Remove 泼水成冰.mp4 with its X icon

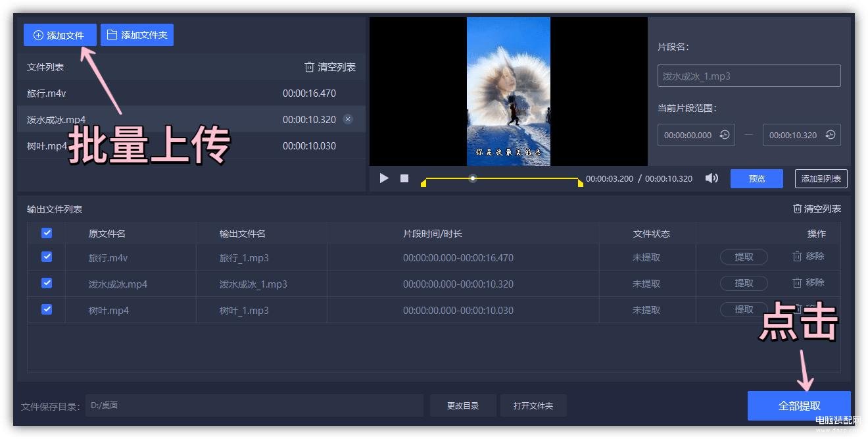click(348, 119)
